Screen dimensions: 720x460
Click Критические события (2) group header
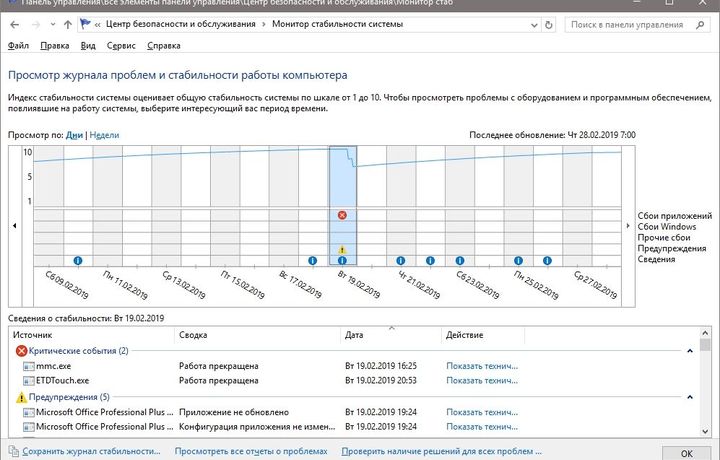click(x=79, y=351)
